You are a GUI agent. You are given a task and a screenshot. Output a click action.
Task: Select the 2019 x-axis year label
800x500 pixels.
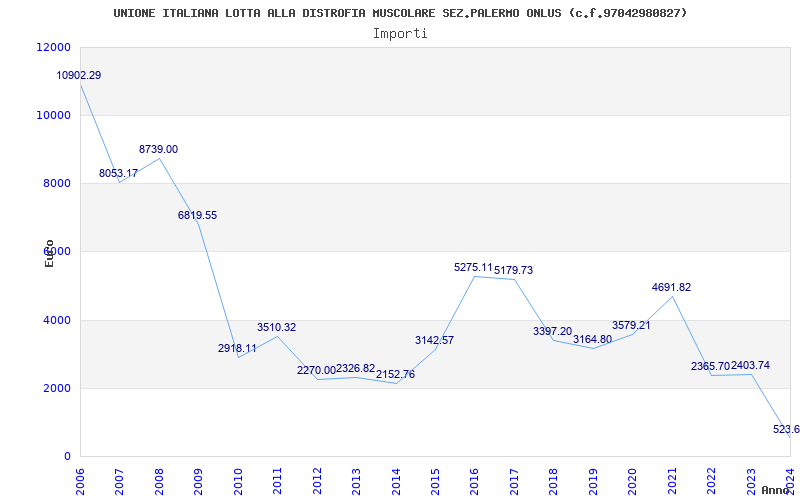coord(593,481)
